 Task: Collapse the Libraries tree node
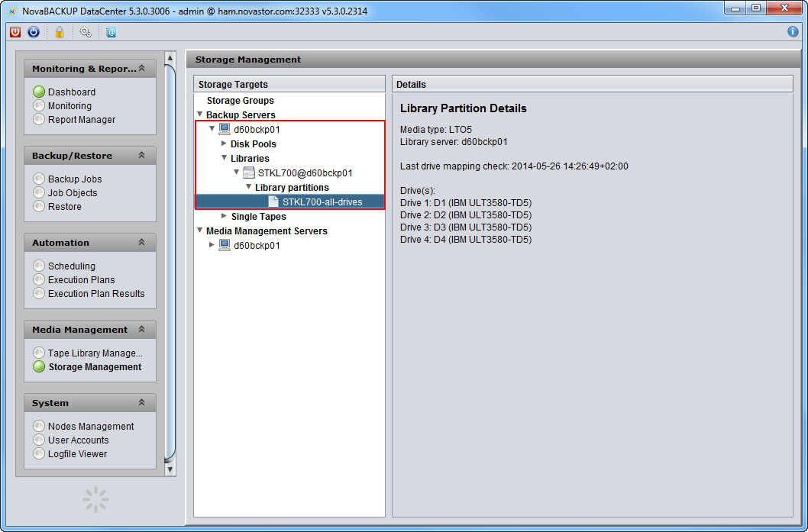pyautogui.click(x=225, y=157)
